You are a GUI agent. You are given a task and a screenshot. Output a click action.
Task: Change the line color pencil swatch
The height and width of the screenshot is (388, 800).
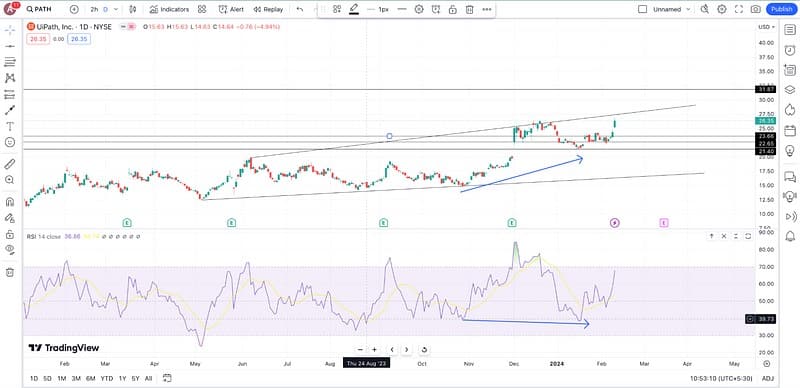pos(354,9)
